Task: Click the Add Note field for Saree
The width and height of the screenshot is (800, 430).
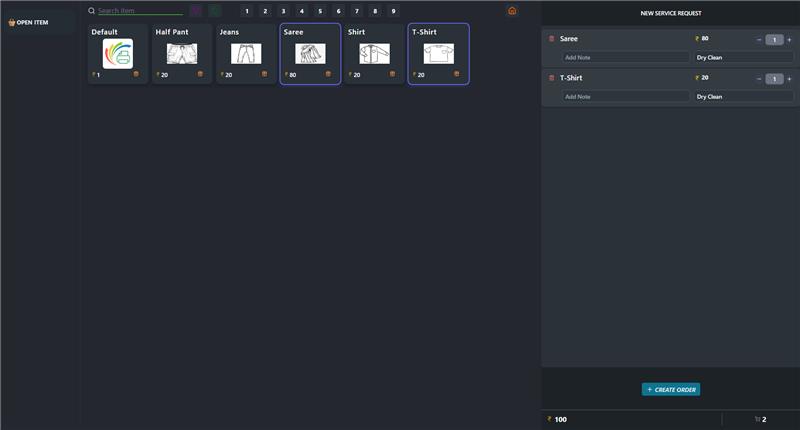Action: pos(625,58)
